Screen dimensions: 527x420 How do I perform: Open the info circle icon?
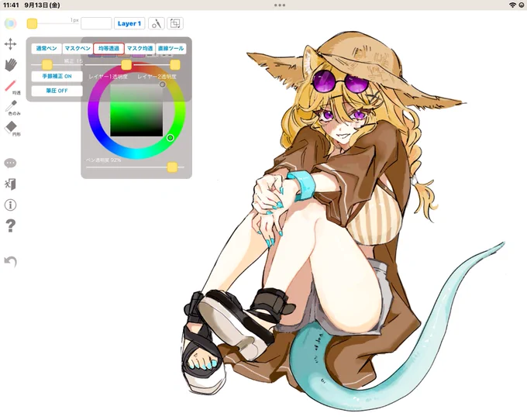(10, 205)
